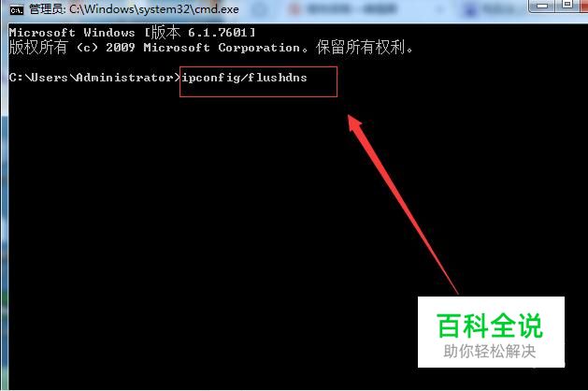Open the cmd icon system menu in title bar
The width and height of the screenshot is (588, 391).
17,9
